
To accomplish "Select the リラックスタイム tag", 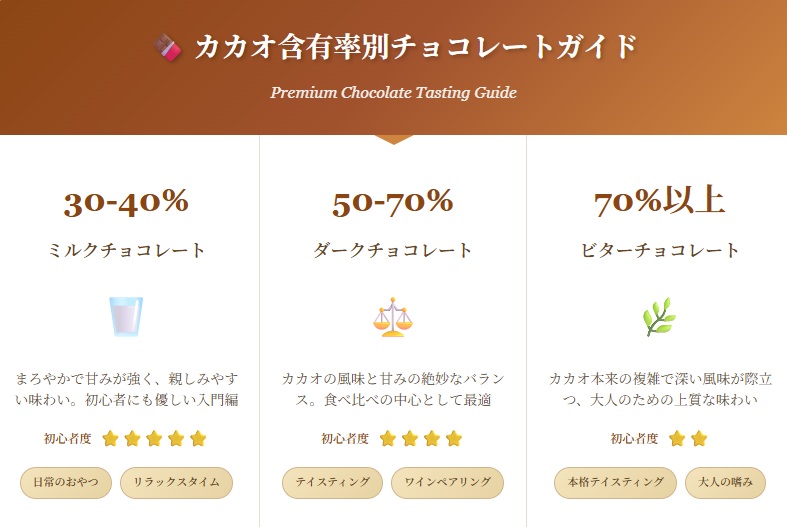I will coord(176,482).
